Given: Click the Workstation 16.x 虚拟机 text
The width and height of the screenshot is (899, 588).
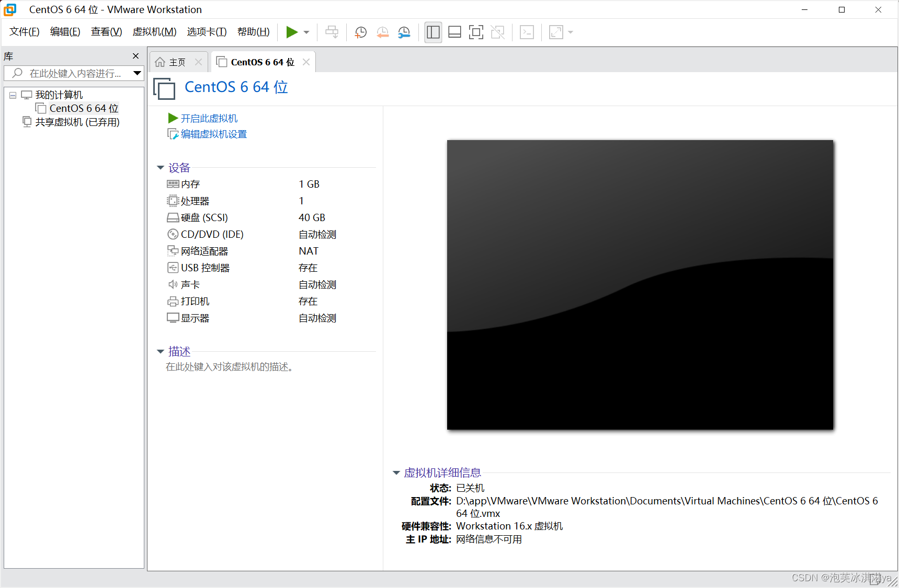Looking at the screenshot, I should coord(509,526).
